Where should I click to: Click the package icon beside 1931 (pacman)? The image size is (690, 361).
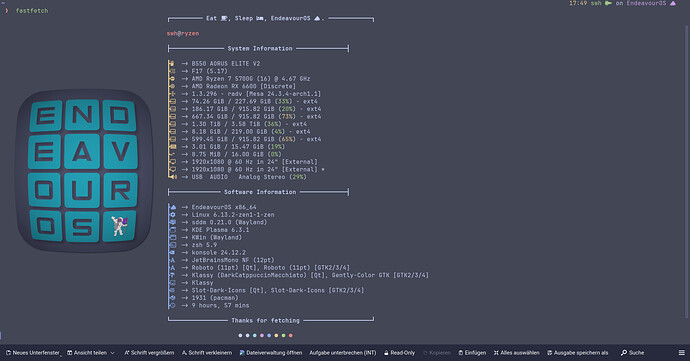(172, 298)
